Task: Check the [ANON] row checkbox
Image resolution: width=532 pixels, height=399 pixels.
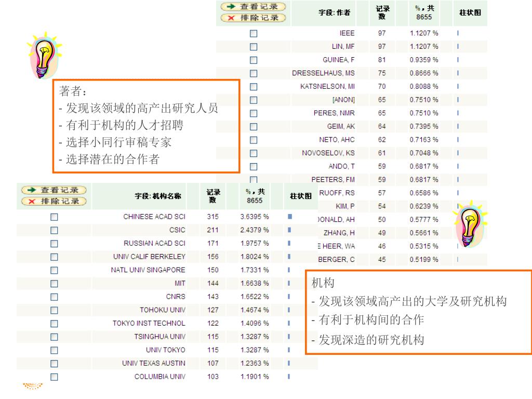Action: click(x=254, y=100)
